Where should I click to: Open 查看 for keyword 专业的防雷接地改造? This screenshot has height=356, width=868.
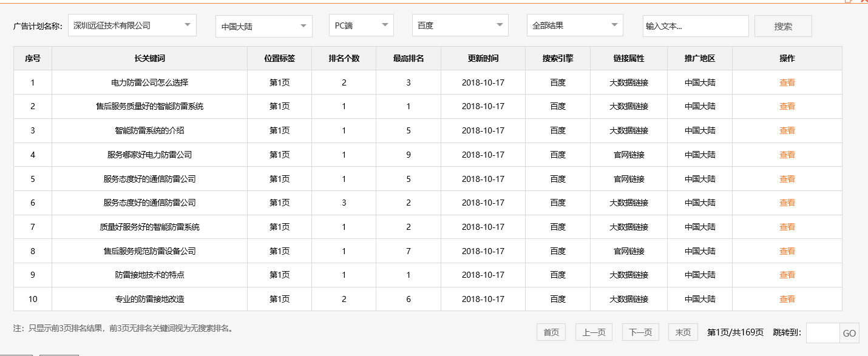point(787,299)
